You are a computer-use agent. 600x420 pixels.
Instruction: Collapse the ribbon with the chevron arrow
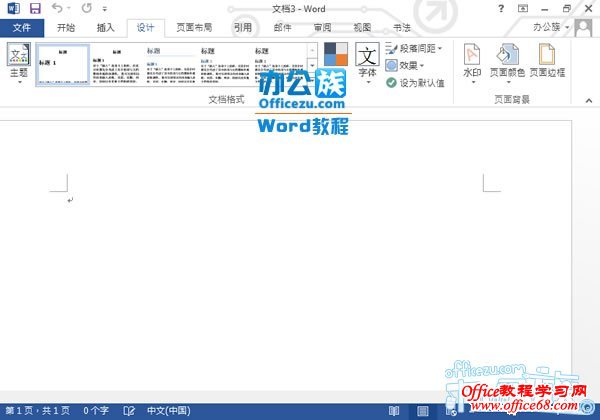(589, 101)
